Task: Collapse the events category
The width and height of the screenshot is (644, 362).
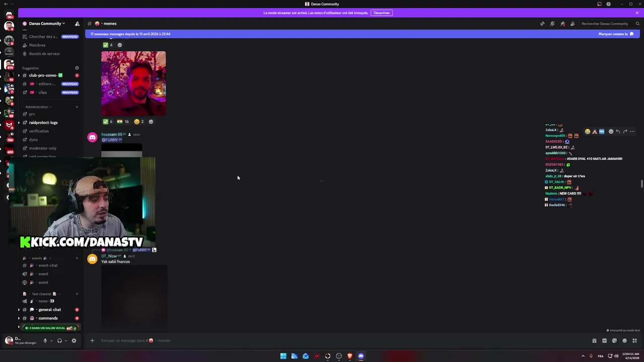Action: (x=37, y=258)
